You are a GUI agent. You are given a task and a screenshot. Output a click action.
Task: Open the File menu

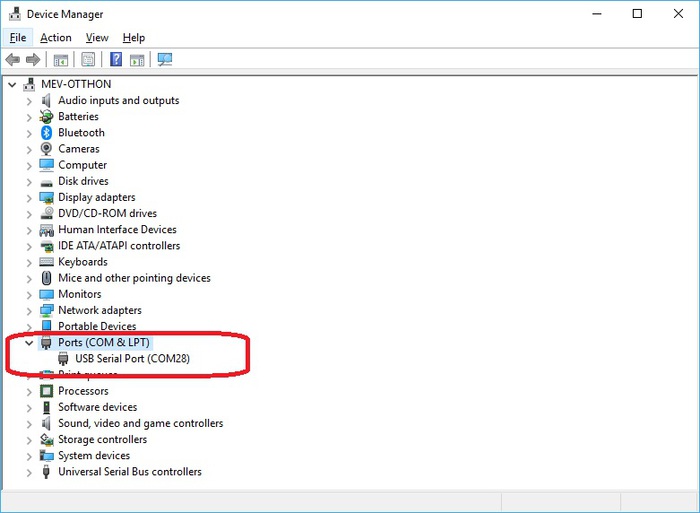pyautogui.click(x=18, y=38)
